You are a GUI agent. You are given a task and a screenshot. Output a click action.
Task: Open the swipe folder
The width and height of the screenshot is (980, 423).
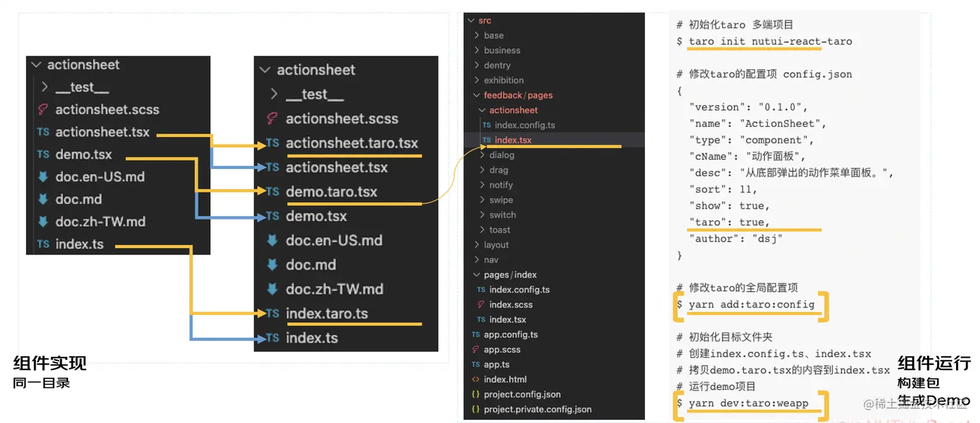click(501, 200)
